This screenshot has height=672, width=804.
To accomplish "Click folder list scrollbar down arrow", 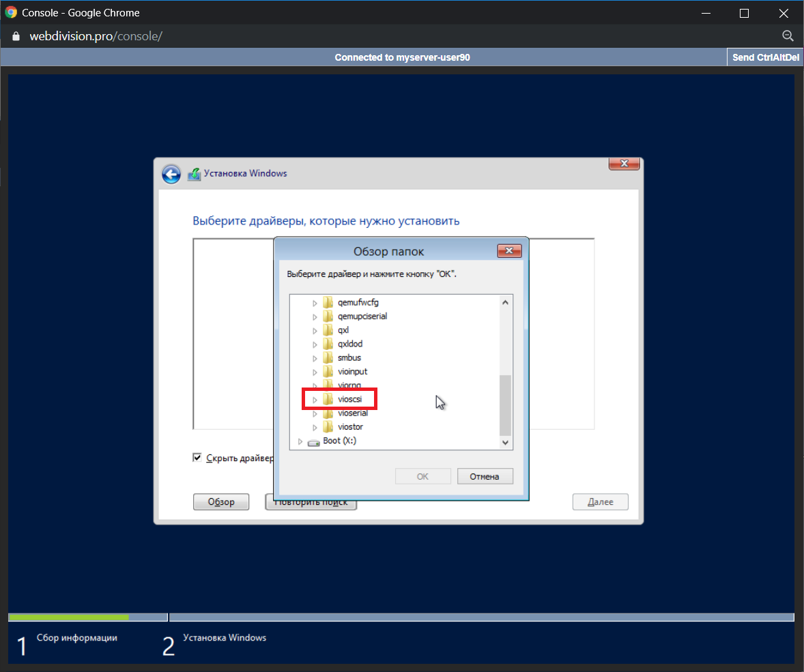I will (x=505, y=442).
